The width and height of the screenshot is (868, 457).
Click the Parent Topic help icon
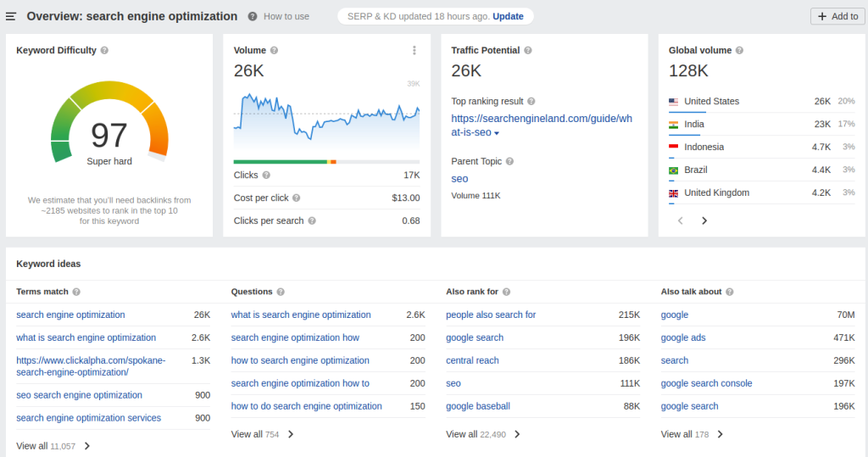click(x=509, y=161)
